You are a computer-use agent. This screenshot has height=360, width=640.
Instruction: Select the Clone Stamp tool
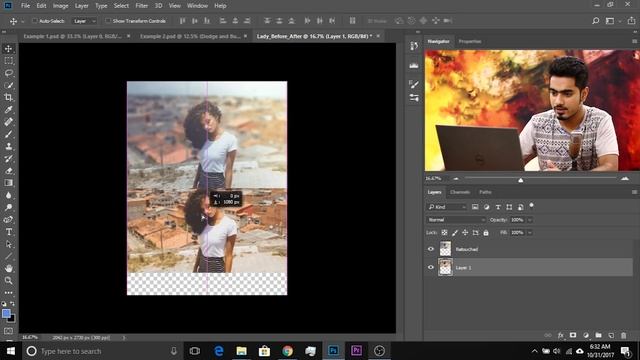[x=9, y=146]
